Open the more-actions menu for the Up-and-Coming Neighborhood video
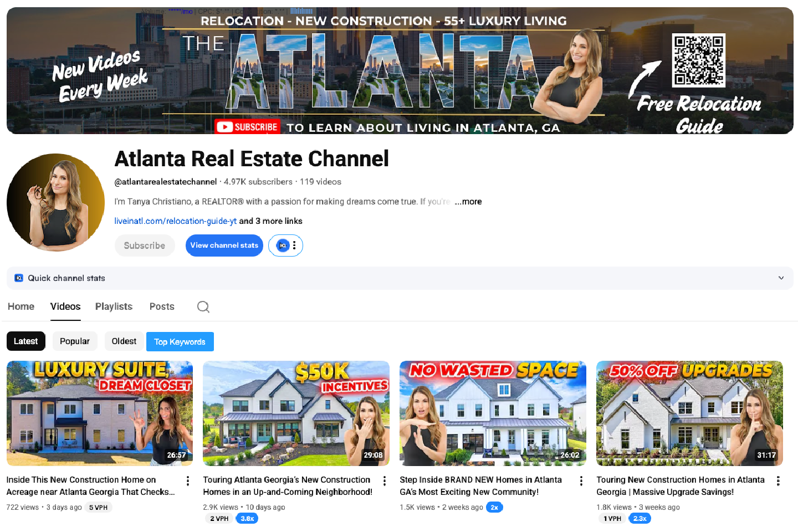This screenshot has height=532, width=798. (x=385, y=481)
